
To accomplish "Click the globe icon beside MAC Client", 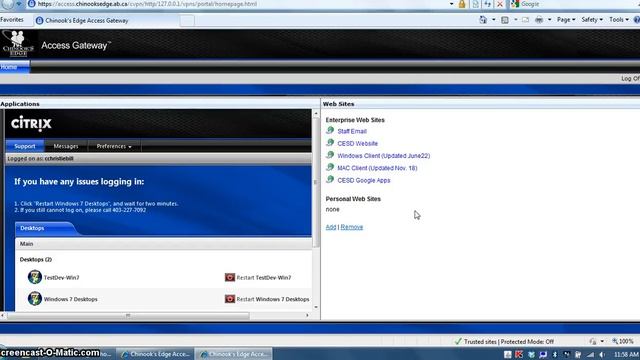I will (330, 167).
